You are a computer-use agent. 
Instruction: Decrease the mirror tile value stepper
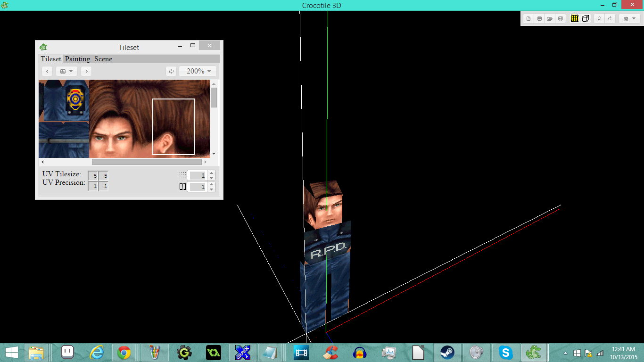click(x=212, y=189)
